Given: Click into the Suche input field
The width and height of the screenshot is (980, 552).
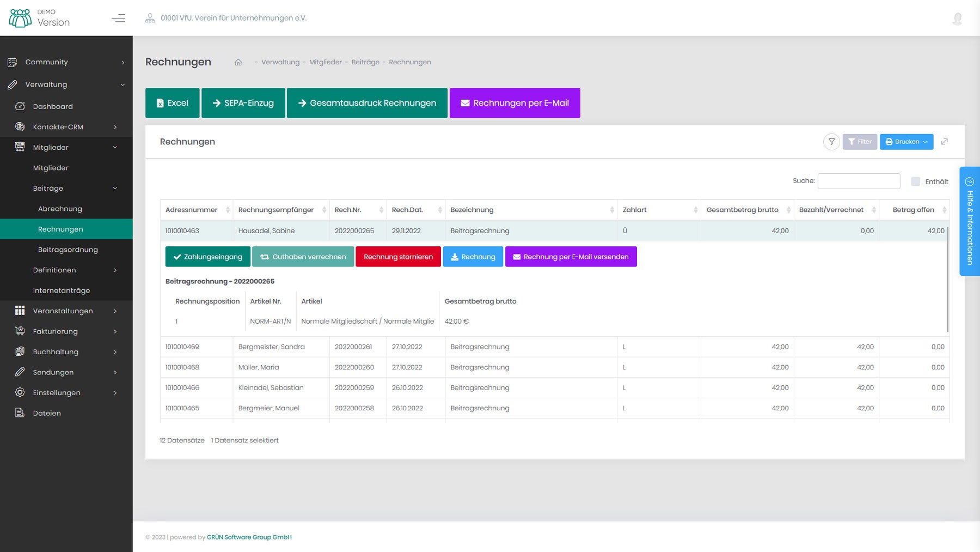Looking at the screenshot, I should click(859, 181).
